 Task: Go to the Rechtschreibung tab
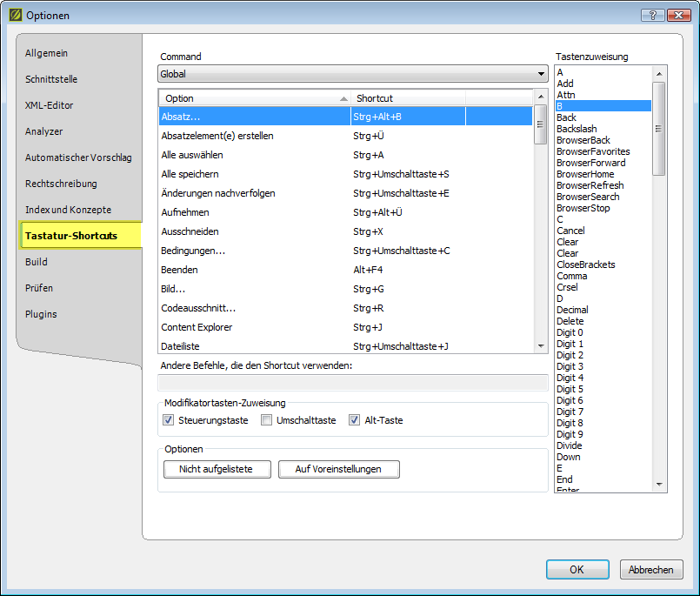pyautogui.click(x=61, y=184)
